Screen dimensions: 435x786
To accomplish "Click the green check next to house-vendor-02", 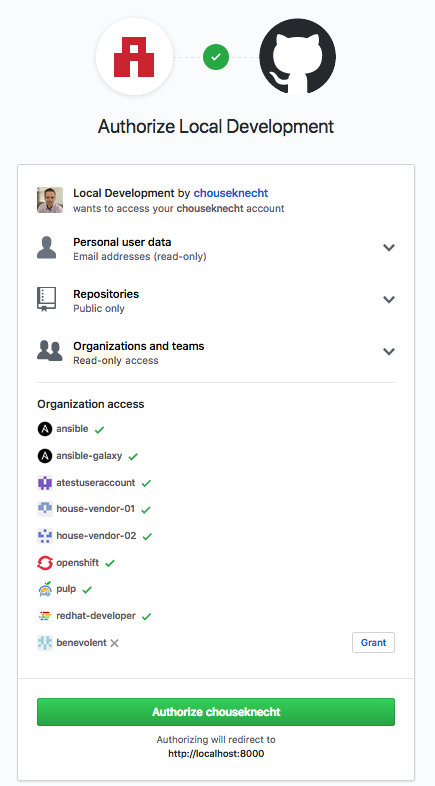I will [147, 537].
